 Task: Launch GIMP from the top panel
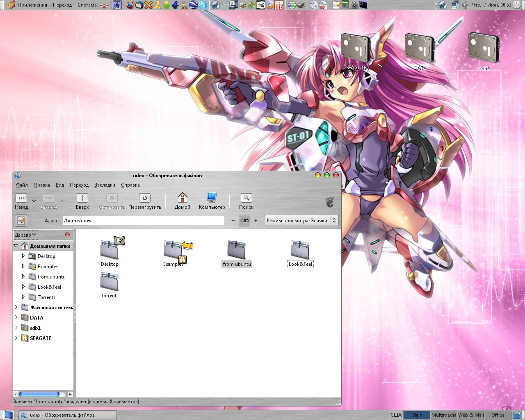point(301,5)
